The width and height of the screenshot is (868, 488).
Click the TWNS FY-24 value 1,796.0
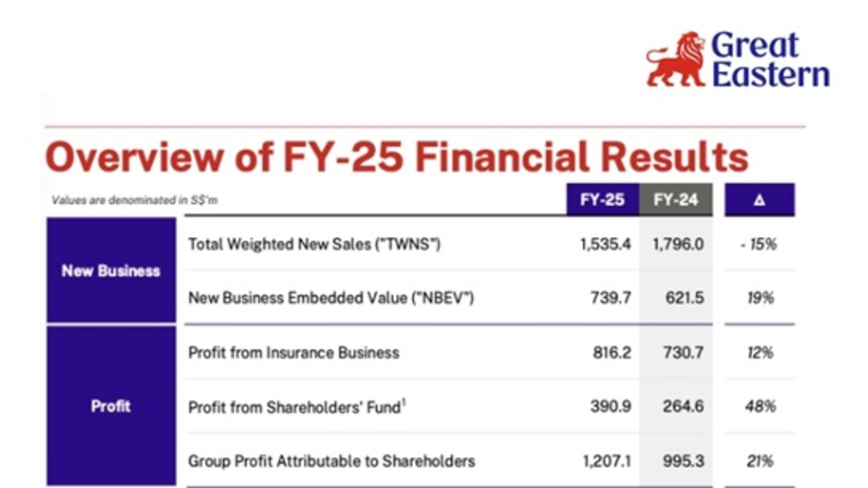[x=678, y=244]
